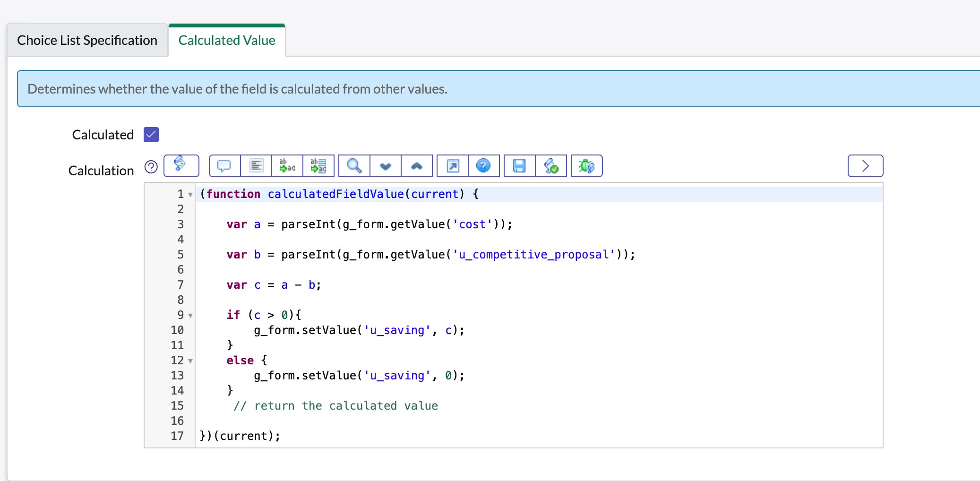Click the find previous up arrow
Image resolution: width=980 pixels, height=481 pixels.
click(x=417, y=166)
